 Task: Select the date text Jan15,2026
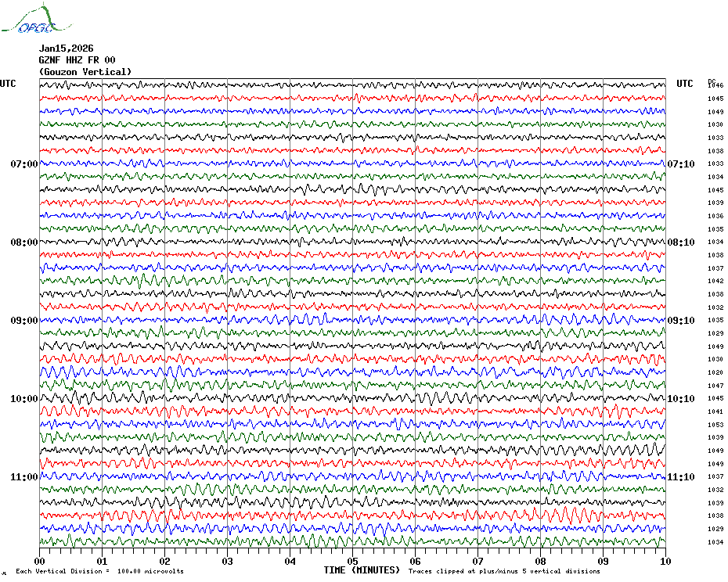pyautogui.click(x=66, y=48)
